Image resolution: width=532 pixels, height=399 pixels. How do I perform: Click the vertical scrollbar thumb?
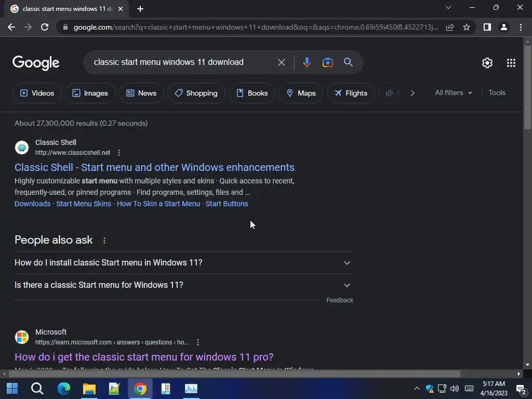(527, 87)
